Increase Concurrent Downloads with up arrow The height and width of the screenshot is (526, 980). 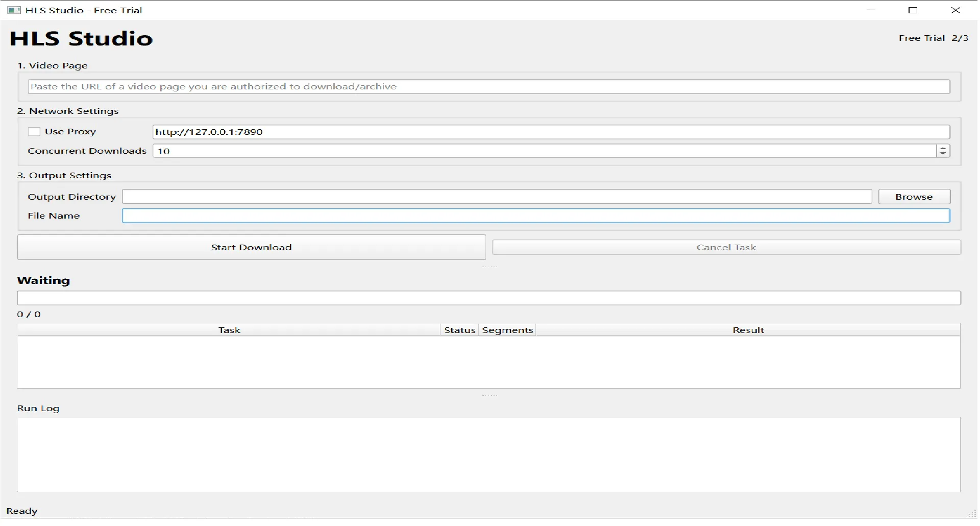coord(943,148)
